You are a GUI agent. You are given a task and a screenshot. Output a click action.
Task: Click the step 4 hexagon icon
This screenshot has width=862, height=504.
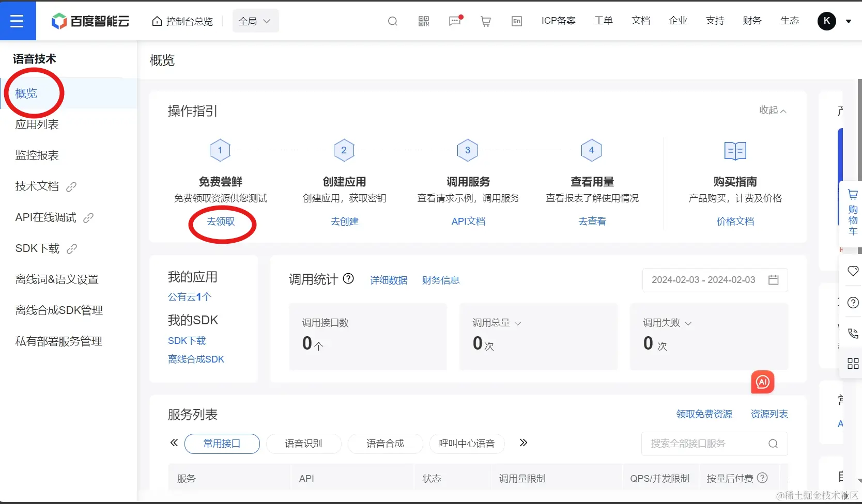(x=592, y=150)
